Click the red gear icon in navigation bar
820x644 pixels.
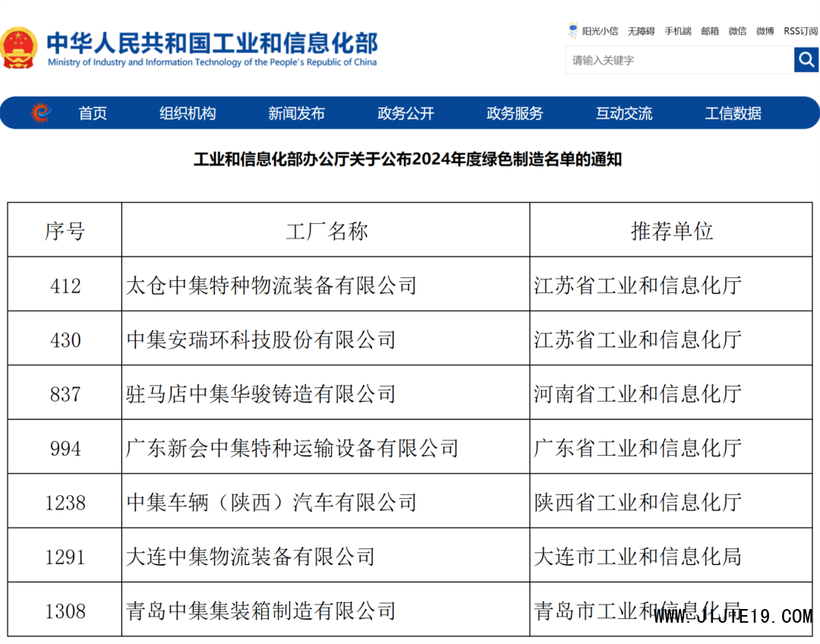click(x=41, y=112)
